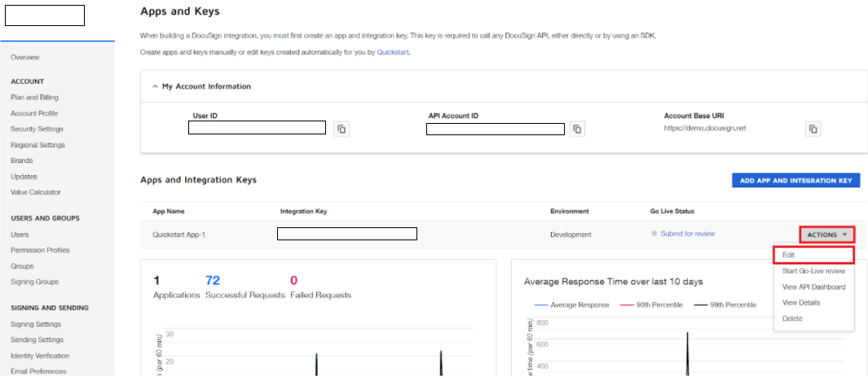
Task: Click the Average Response legend entry
Action: [572, 305]
